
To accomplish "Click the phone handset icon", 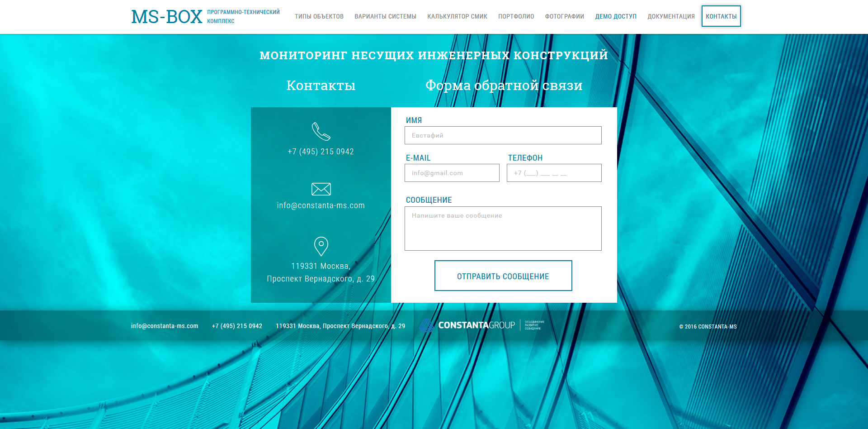I will click(321, 132).
